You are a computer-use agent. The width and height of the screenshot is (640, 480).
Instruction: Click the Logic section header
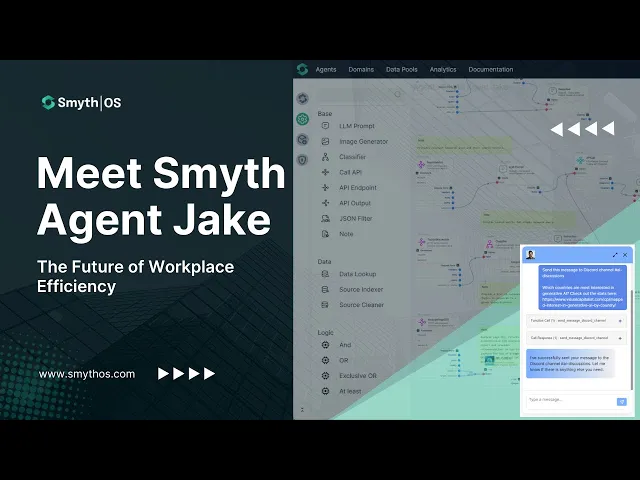(326, 333)
